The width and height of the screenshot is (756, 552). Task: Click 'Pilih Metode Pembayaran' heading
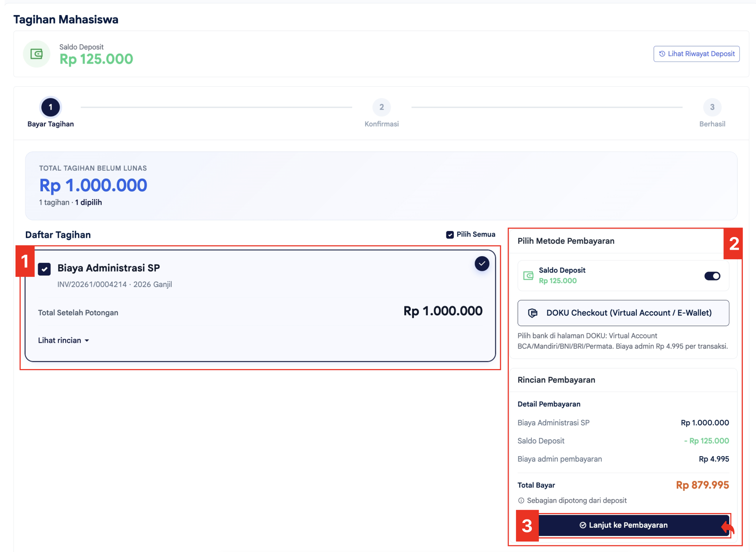566,241
